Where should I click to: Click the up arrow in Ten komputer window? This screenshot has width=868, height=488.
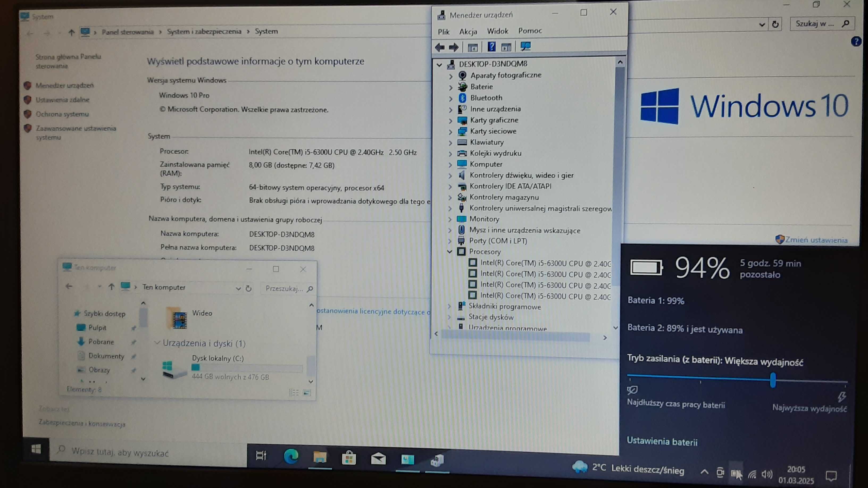coord(111,287)
